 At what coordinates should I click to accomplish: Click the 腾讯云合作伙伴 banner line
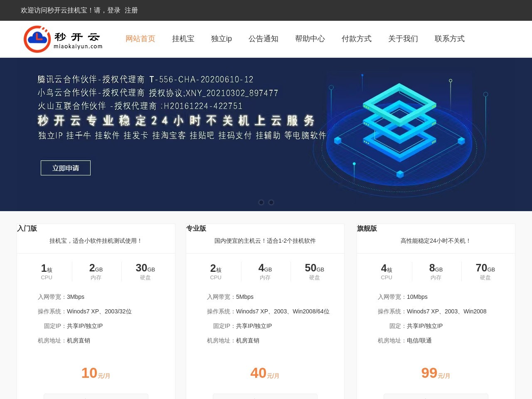coord(145,79)
